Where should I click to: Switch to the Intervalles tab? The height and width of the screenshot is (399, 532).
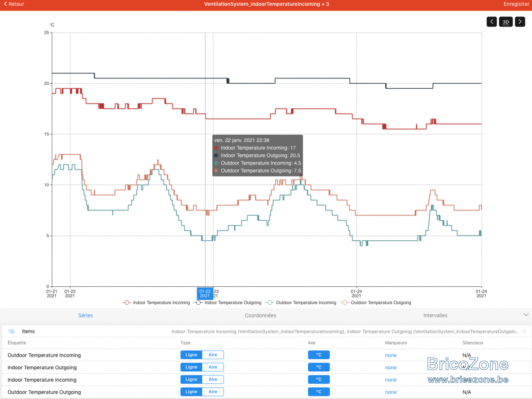click(435, 315)
